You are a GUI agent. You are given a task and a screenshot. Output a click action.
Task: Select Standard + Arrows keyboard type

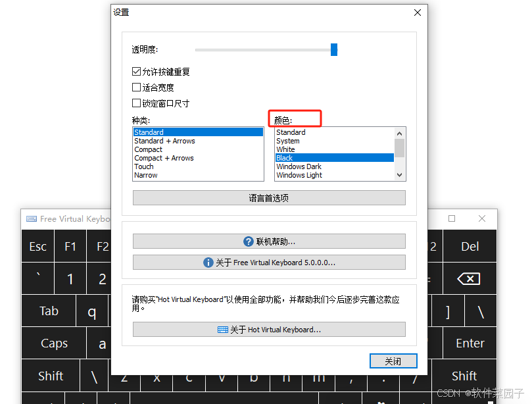point(198,141)
